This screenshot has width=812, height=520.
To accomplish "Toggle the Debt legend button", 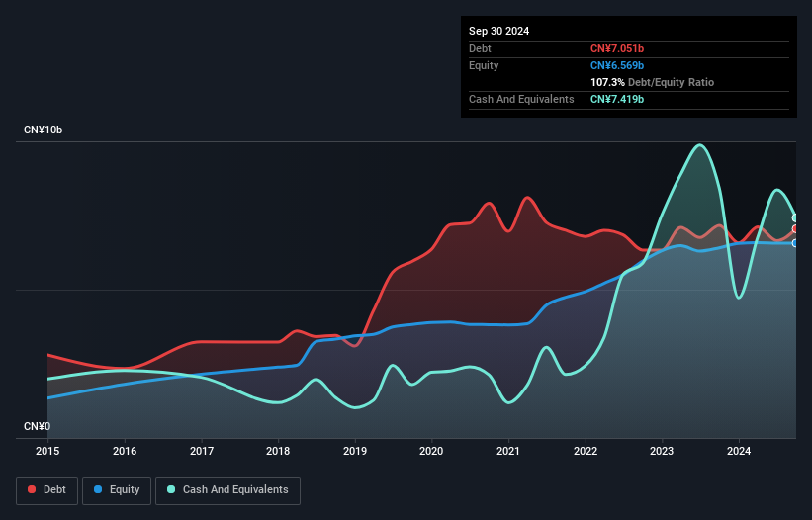I will point(47,490).
